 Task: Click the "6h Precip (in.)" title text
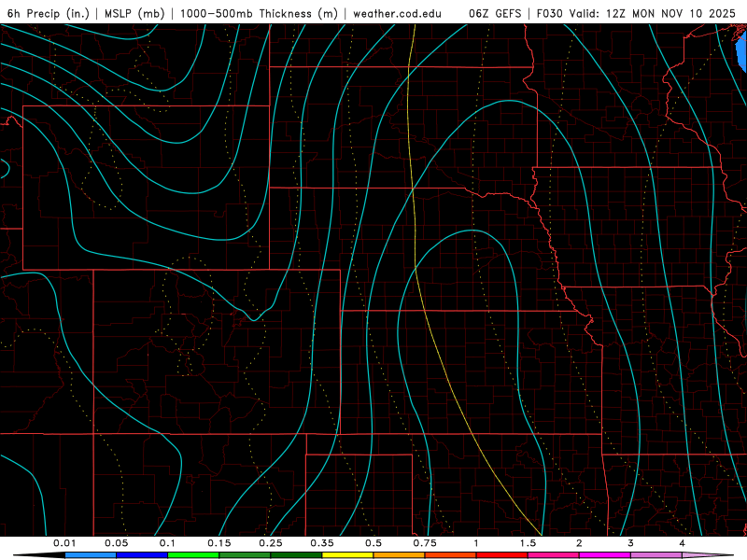49,13
